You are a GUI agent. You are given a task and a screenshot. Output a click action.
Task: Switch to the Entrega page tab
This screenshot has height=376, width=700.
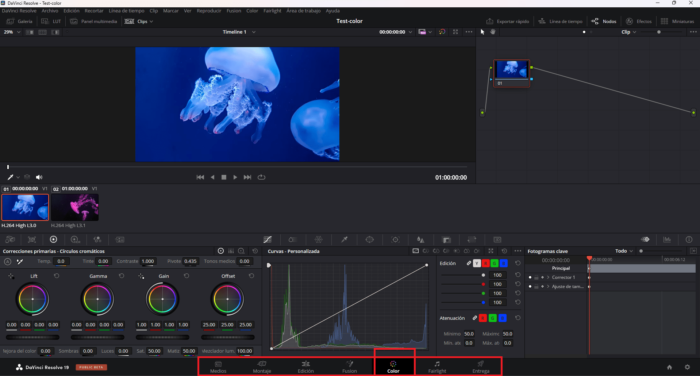point(481,367)
